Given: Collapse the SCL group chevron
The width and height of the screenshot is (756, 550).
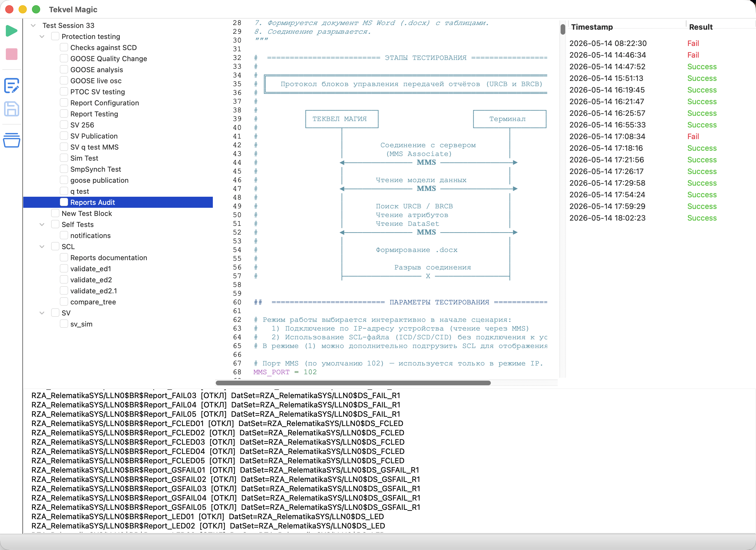Looking at the screenshot, I should (42, 246).
